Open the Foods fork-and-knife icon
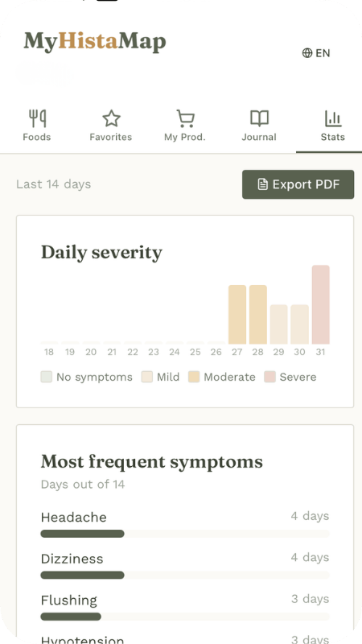 point(37,118)
